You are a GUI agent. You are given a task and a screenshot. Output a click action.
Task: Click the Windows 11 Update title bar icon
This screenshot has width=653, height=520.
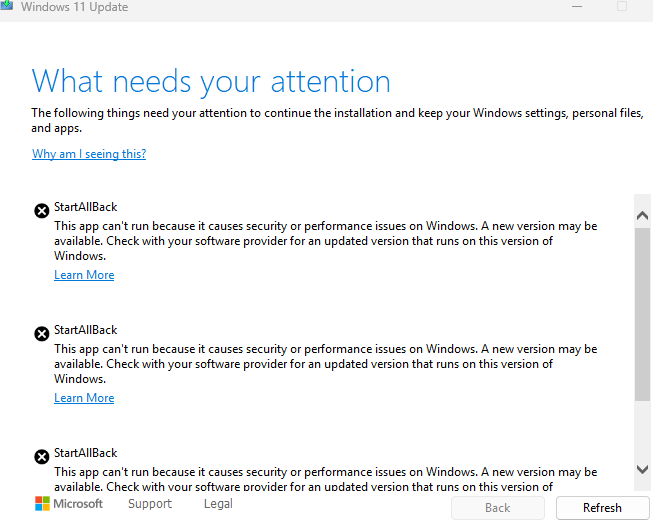tap(6, 5)
